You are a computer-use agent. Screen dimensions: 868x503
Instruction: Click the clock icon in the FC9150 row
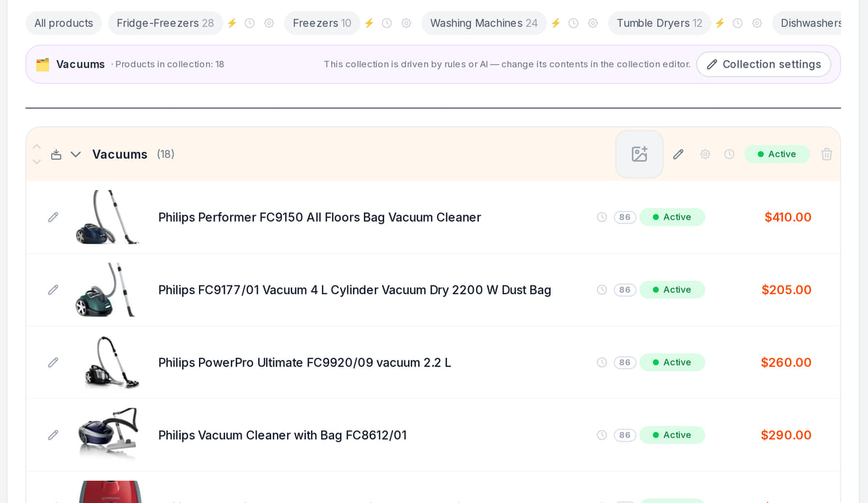602,217
